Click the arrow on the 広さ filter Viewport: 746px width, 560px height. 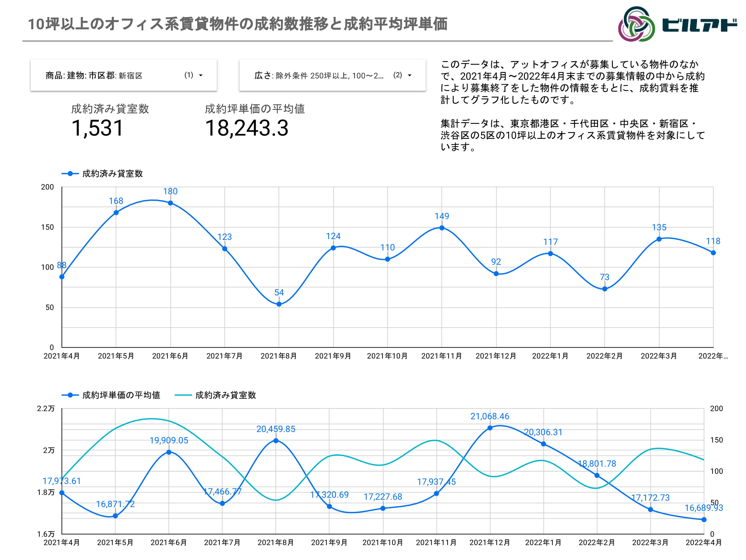[409, 76]
